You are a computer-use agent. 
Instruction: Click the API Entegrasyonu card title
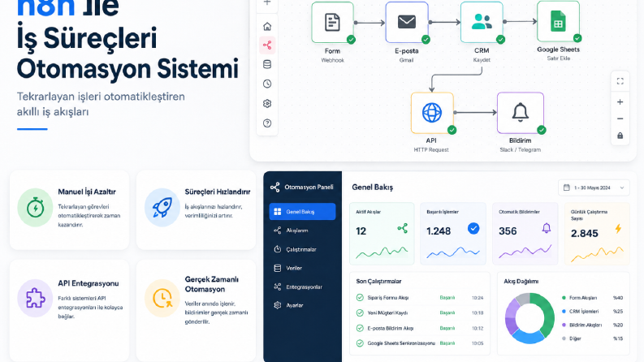[x=89, y=283]
